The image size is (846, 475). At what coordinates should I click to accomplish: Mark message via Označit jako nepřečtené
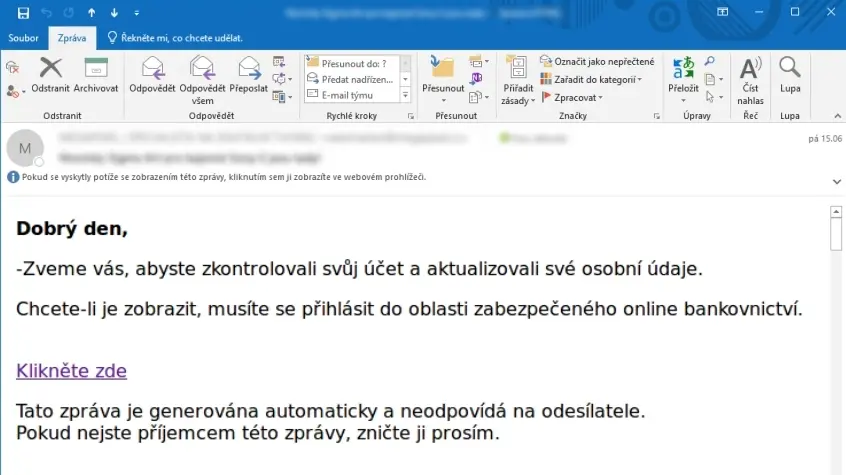(x=597, y=62)
